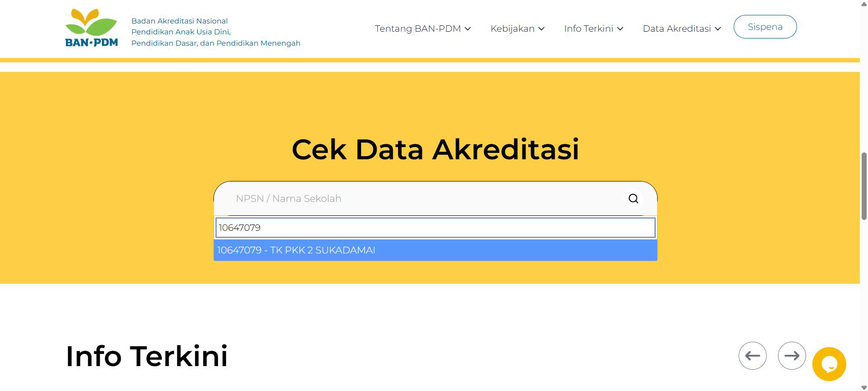868x391 pixels.
Task: Click the magnifier search icon
Action: [633, 199]
